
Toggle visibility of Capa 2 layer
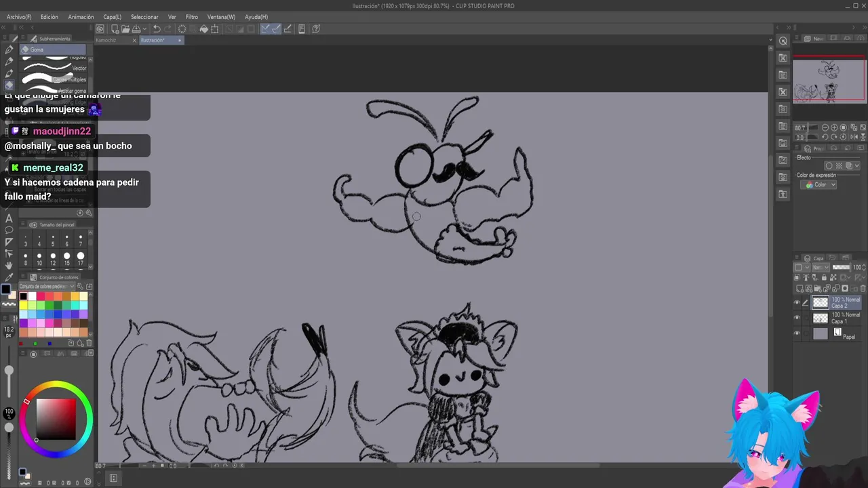(797, 303)
